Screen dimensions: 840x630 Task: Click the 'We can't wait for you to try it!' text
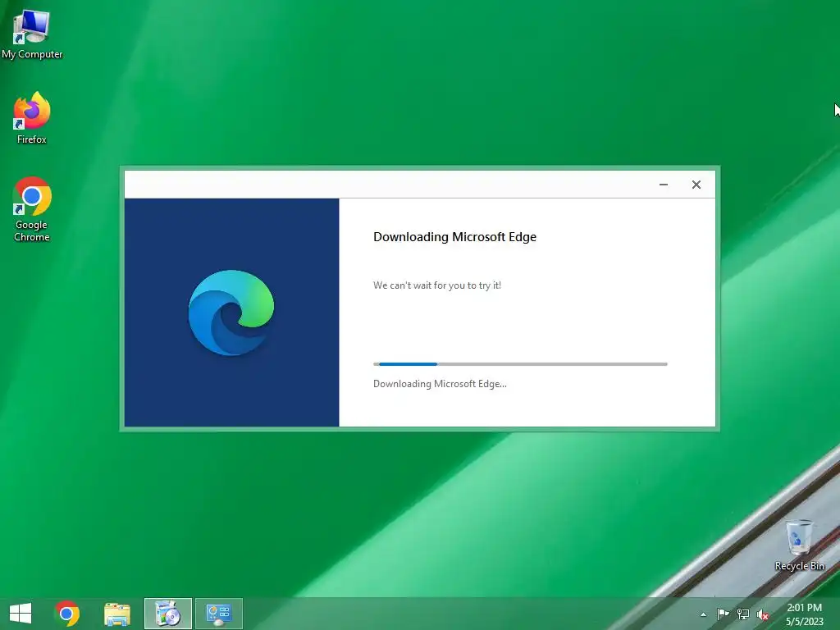tap(437, 285)
